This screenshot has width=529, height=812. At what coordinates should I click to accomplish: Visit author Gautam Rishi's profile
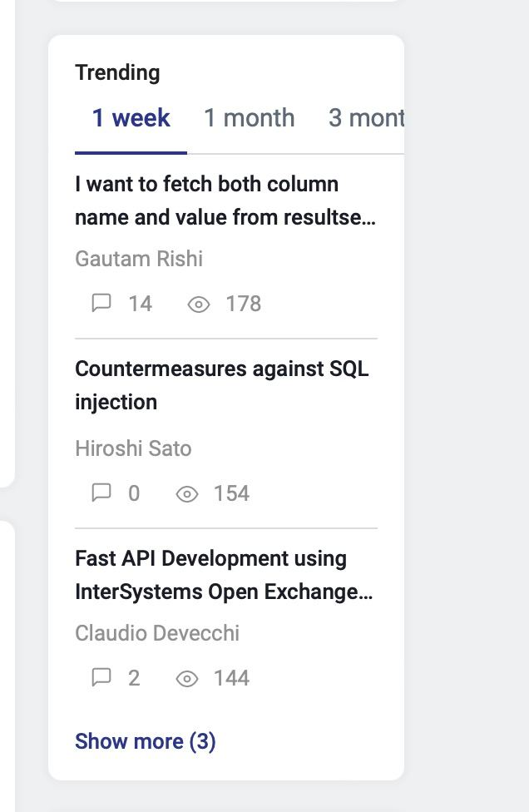coord(139,259)
